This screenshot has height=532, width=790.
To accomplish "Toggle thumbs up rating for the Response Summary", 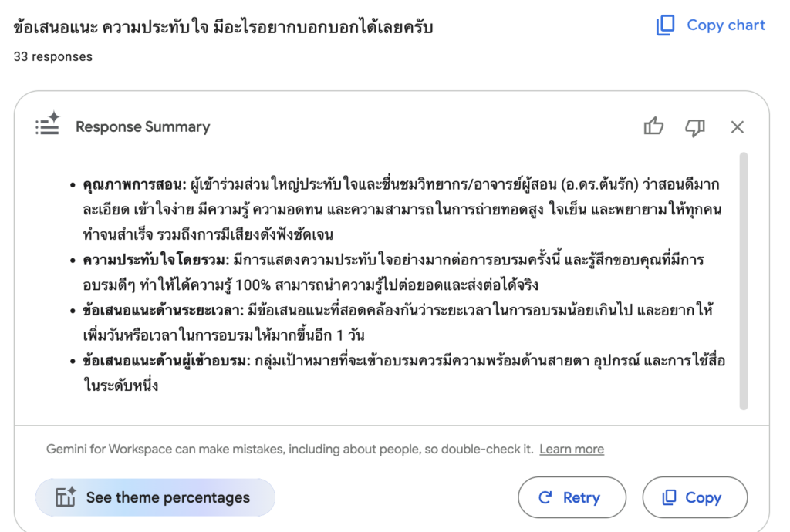I will 653,126.
